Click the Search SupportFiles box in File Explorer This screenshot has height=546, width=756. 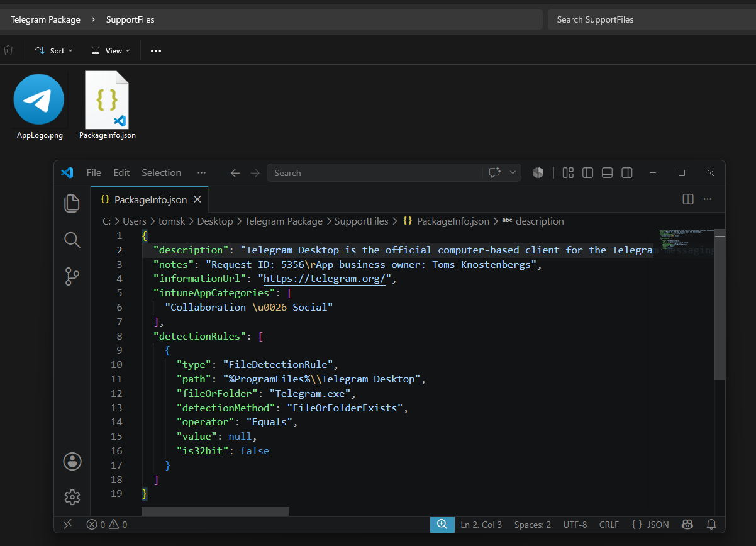click(650, 19)
